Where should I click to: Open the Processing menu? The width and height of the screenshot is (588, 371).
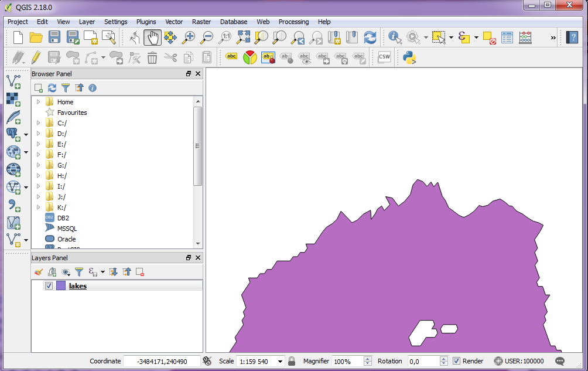click(293, 22)
